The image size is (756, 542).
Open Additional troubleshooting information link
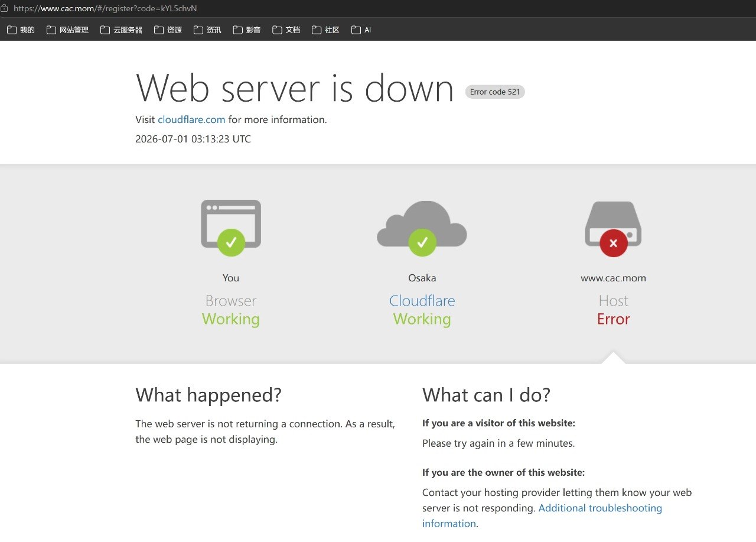pos(542,515)
